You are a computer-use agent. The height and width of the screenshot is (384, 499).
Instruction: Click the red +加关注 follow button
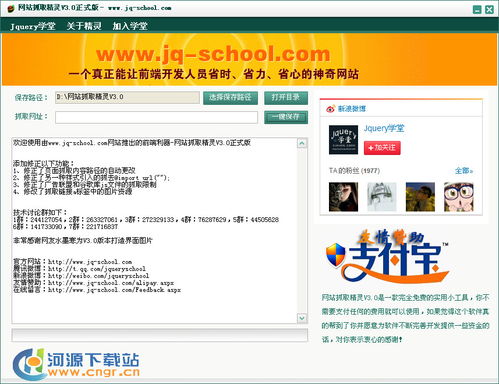[x=382, y=148]
